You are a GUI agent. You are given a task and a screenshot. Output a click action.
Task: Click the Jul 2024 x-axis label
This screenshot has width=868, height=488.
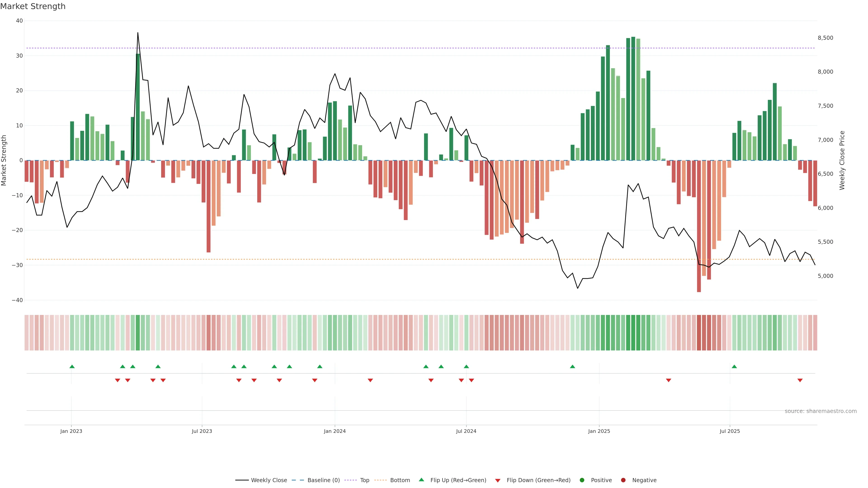466,431
